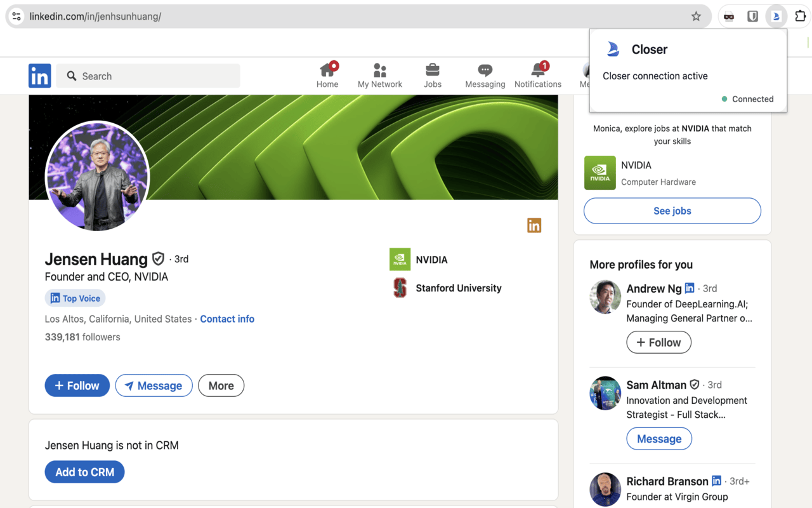
Task: Click verification shield beside Jensen Huang
Action: coord(158,258)
